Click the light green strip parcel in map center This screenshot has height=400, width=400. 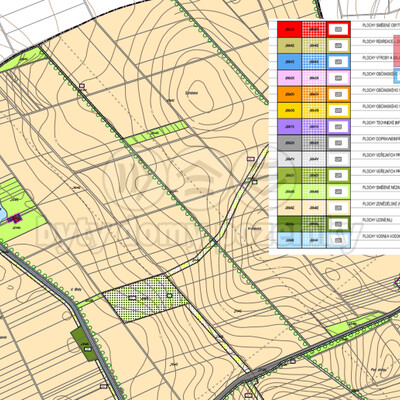coord(156,133)
